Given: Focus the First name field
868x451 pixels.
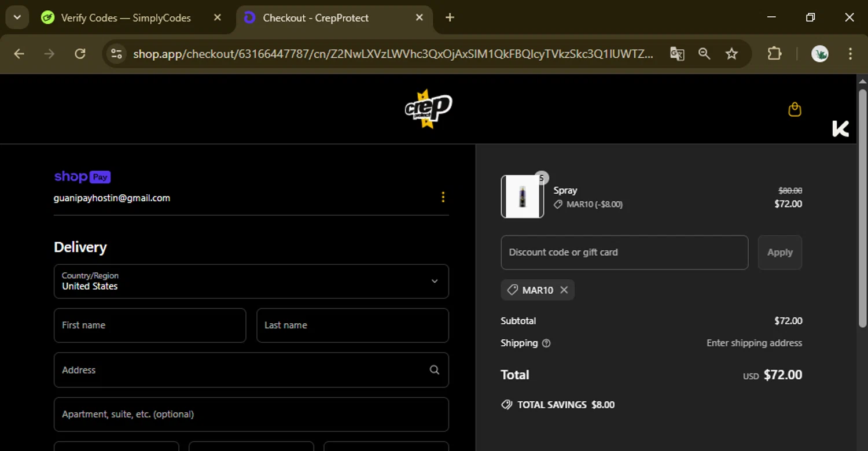Looking at the screenshot, I should point(150,326).
